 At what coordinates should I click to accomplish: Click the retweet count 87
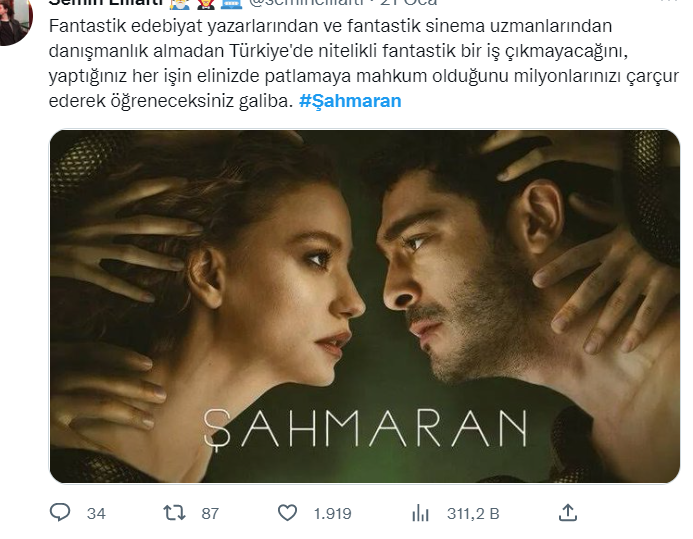210,513
